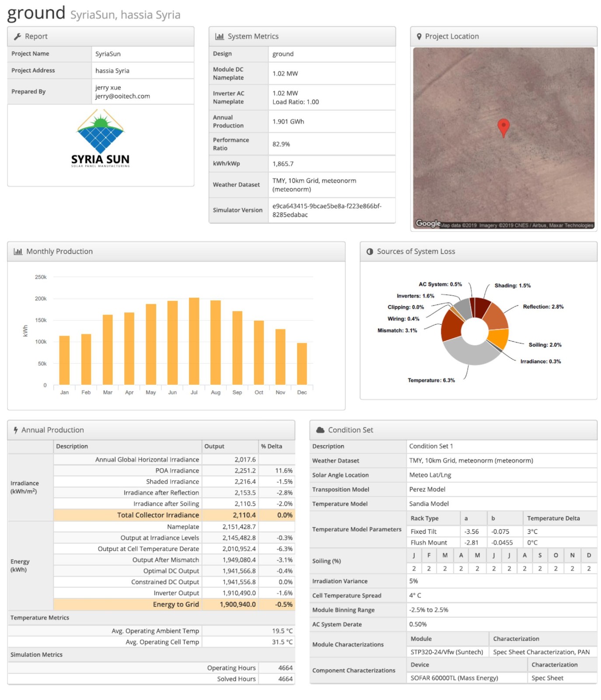The height and width of the screenshot is (700, 601).
Task: Click the AC System Derate value 0.50%
Action: click(418, 624)
